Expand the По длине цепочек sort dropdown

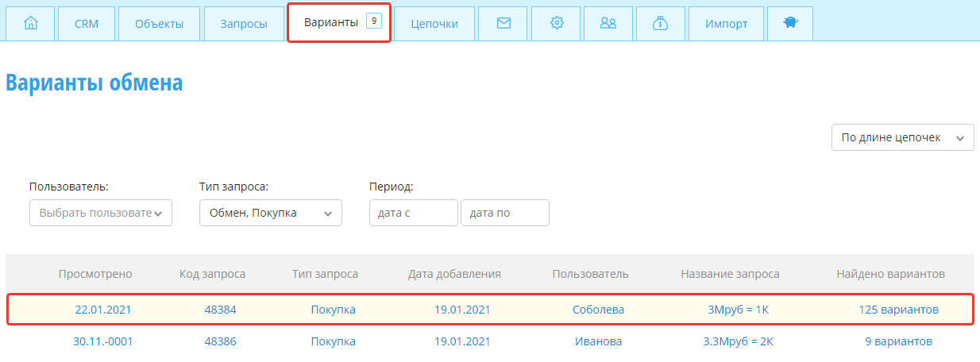pos(902,137)
